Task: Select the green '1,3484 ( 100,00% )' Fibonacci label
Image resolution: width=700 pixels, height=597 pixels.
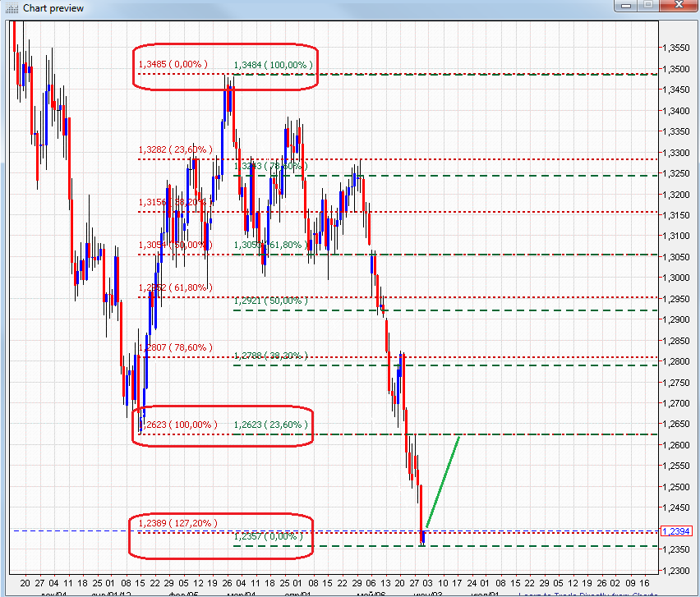Action: tap(274, 65)
